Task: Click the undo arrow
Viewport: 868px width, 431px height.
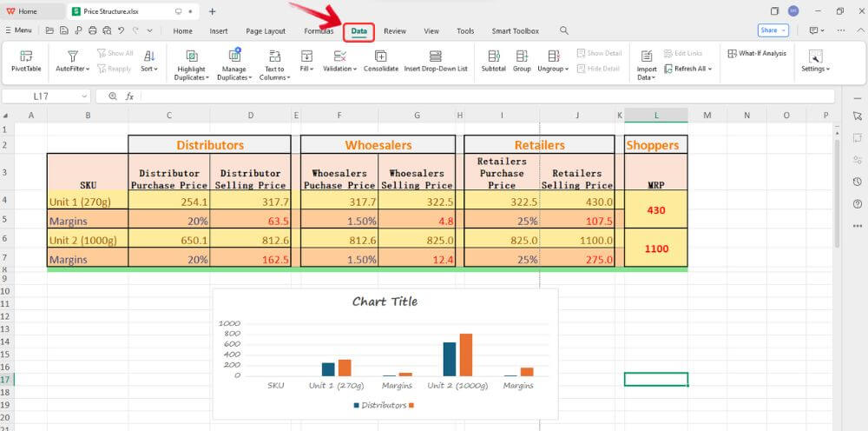Action: [122, 31]
